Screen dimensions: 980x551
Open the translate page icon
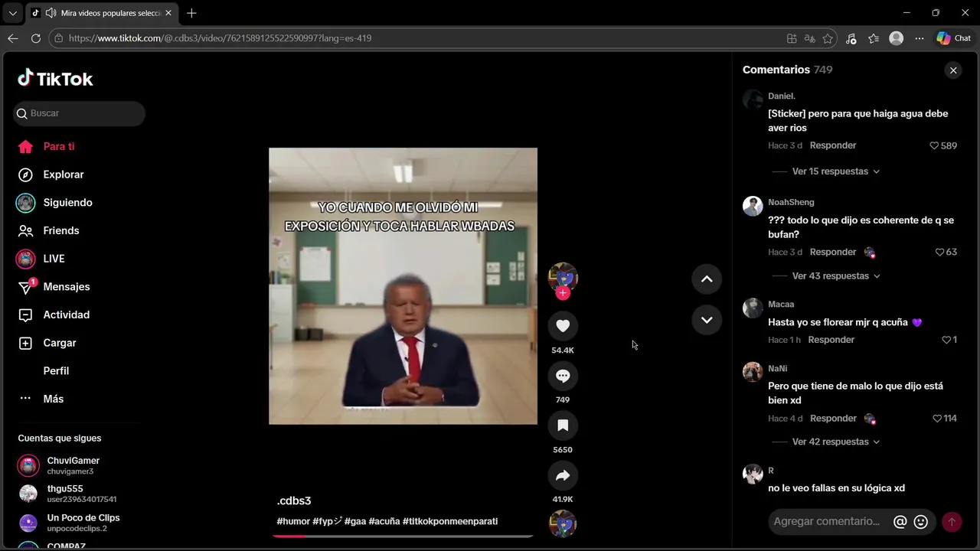(810, 38)
